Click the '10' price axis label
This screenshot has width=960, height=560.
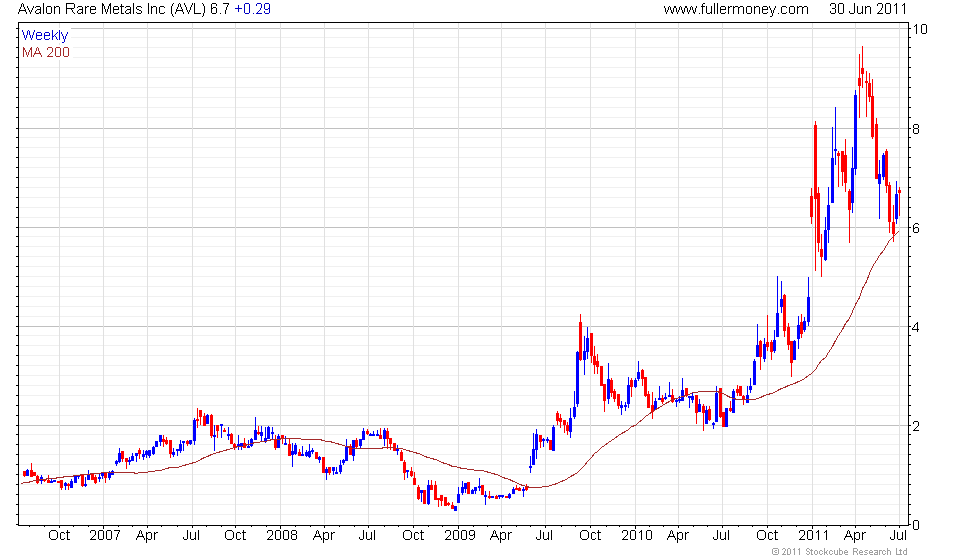point(920,29)
